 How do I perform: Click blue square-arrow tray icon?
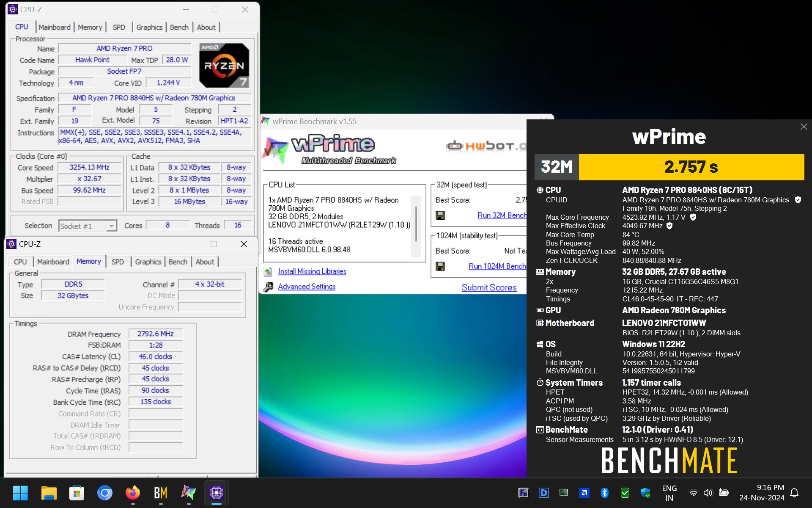(x=584, y=493)
